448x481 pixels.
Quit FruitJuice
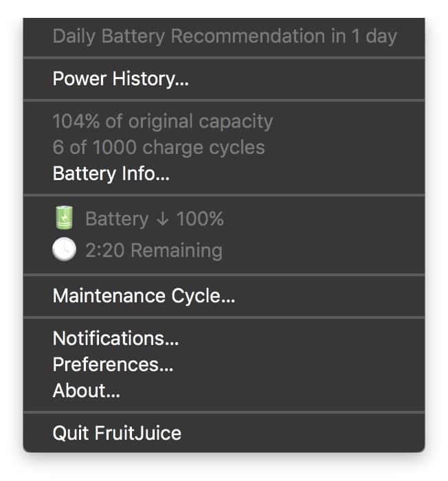[x=117, y=434]
